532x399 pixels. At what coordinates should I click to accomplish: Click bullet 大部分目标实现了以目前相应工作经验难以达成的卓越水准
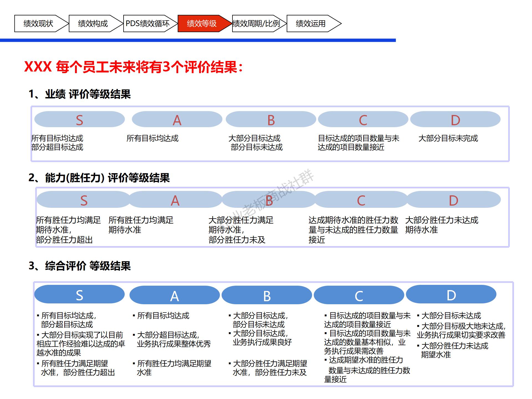(81, 344)
